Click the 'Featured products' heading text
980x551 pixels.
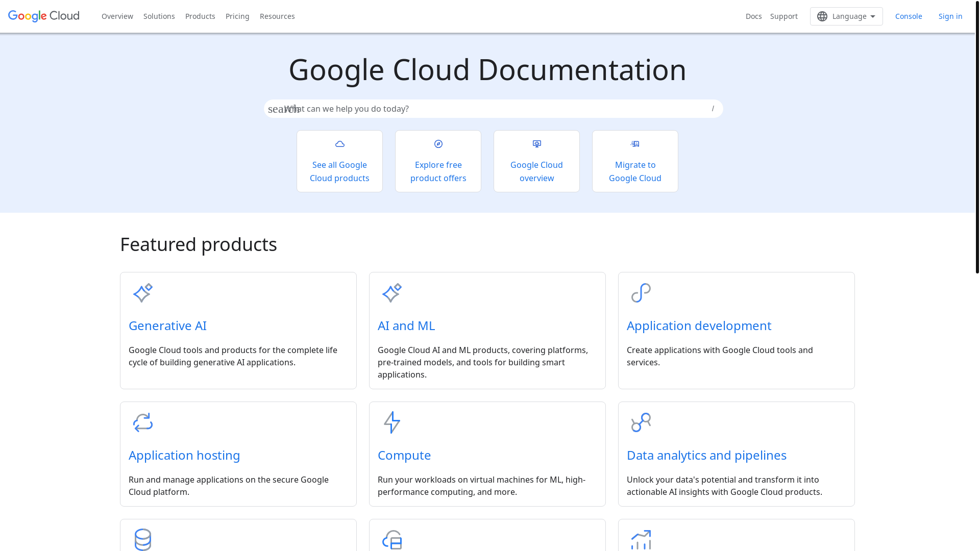[199, 244]
